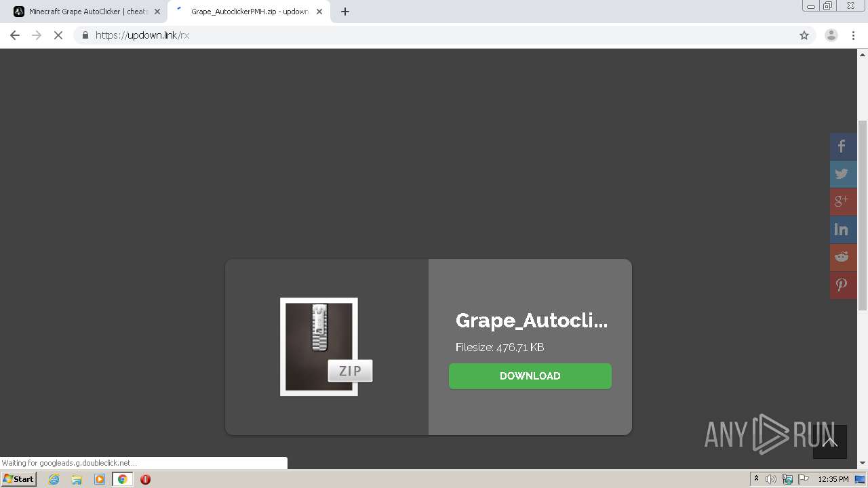Image resolution: width=868 pixels, height=488 pixels.
Task: Share on Google Plus from the sidebar
Action: (843, 202)
